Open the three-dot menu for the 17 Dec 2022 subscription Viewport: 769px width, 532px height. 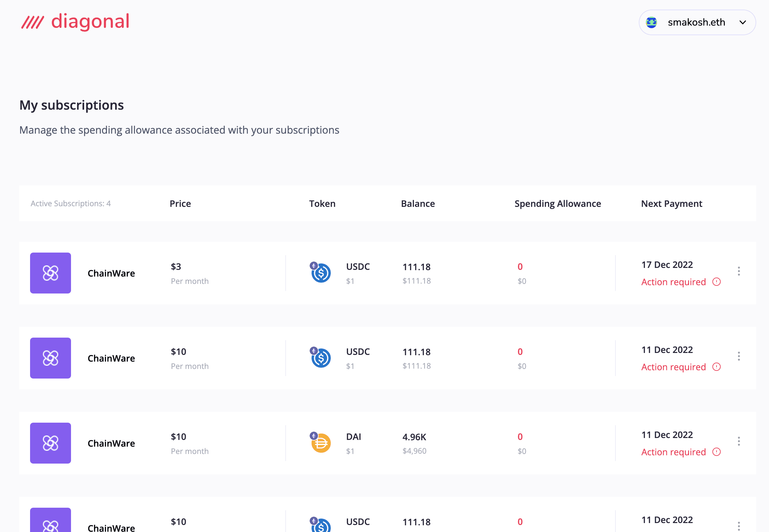click(x=739, y=271)
